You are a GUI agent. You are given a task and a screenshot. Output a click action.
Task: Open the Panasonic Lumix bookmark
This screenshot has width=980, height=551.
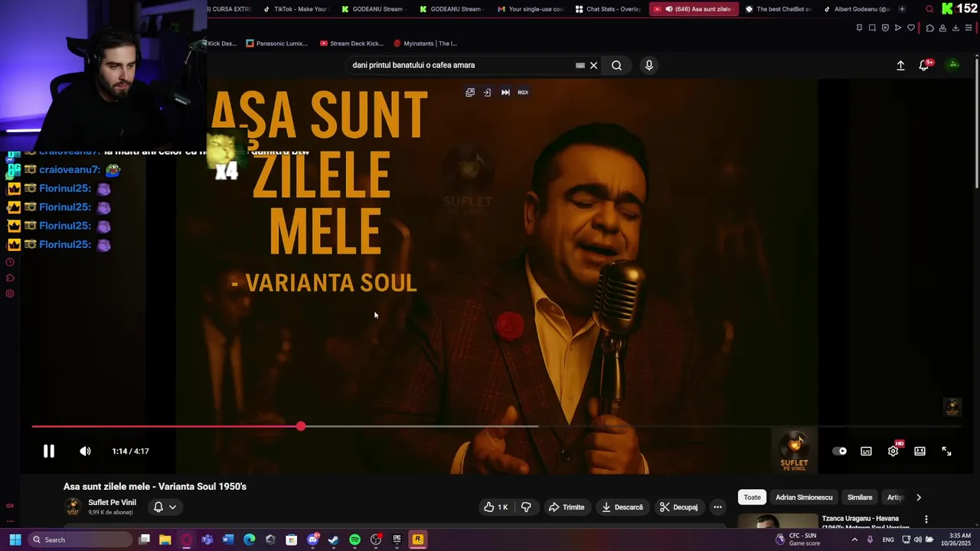click(276, 44)
